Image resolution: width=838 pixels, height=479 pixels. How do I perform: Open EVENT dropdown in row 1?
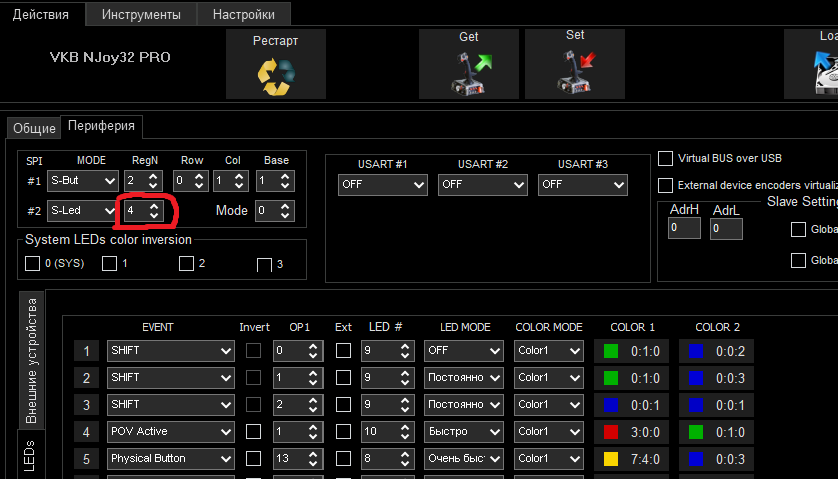point(170,351)
